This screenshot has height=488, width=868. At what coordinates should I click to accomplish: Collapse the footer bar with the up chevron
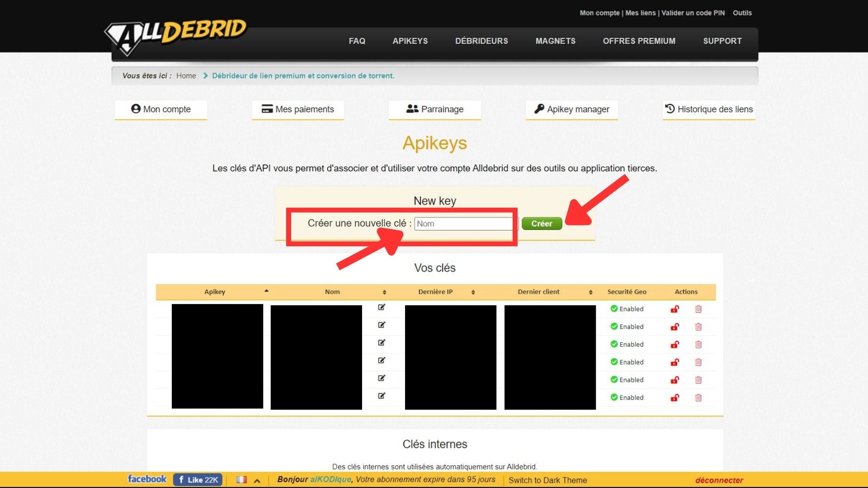click(x=257, y=479)
